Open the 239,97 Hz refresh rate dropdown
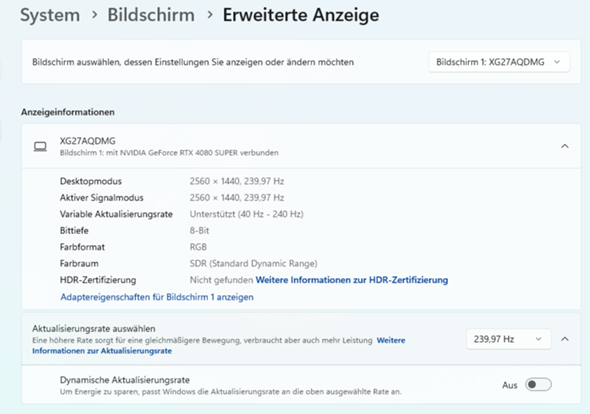The height and width of the screenshot is (414, 590). pos(508,339)
